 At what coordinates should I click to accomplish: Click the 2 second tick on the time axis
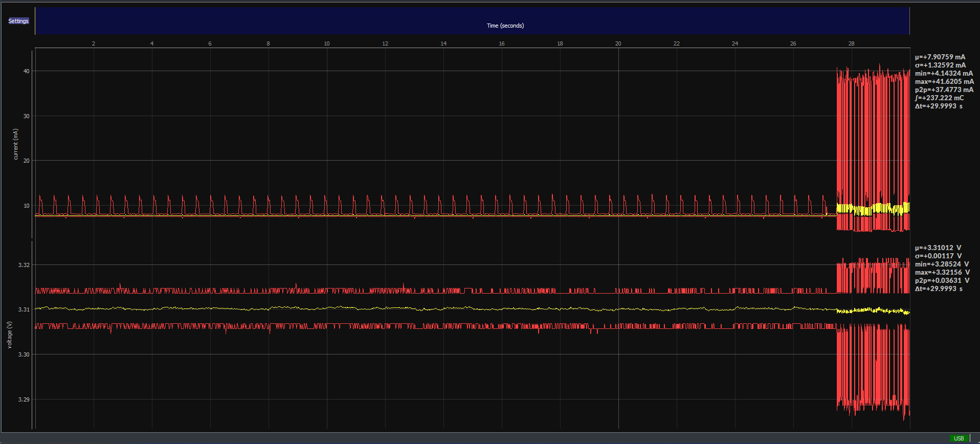(x=94, y=43)
